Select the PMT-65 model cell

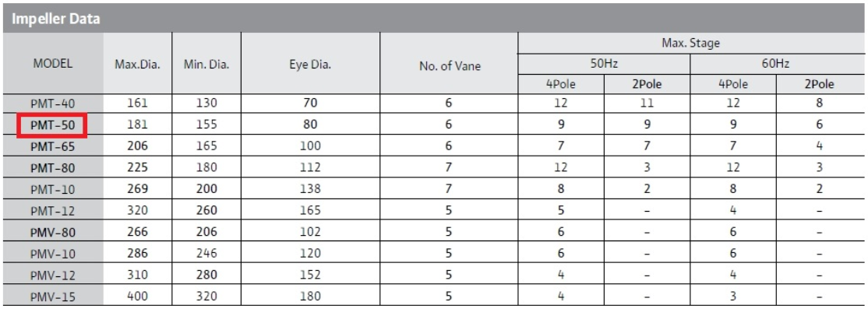52,146
